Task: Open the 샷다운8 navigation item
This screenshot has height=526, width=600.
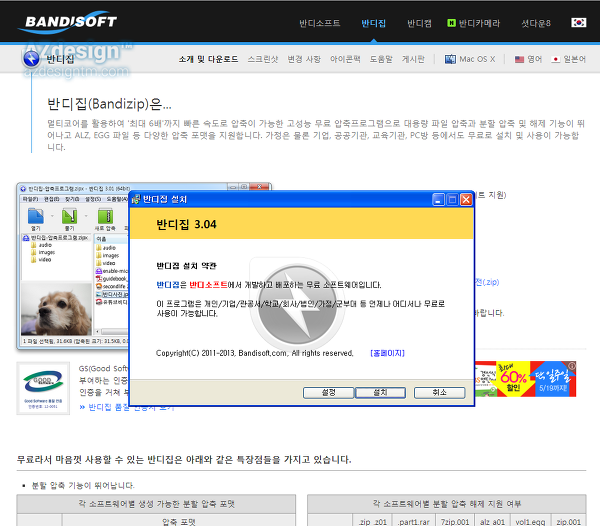Action: tap(536, 23)
